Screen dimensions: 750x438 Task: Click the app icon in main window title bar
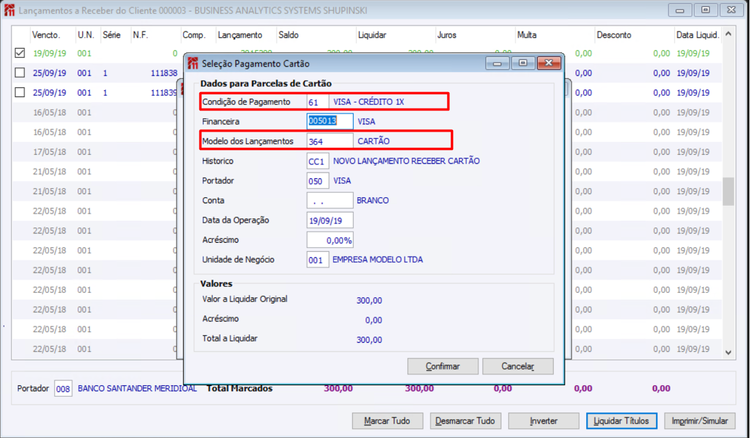9,10
